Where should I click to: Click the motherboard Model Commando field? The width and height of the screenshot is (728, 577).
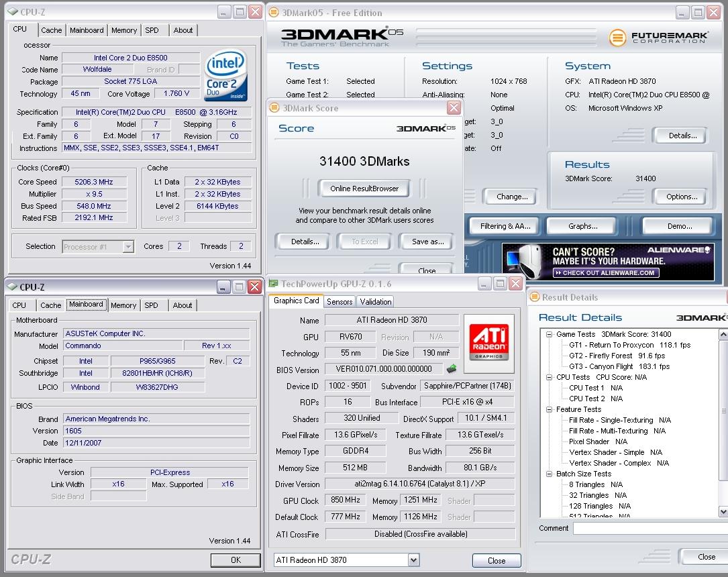123,346
